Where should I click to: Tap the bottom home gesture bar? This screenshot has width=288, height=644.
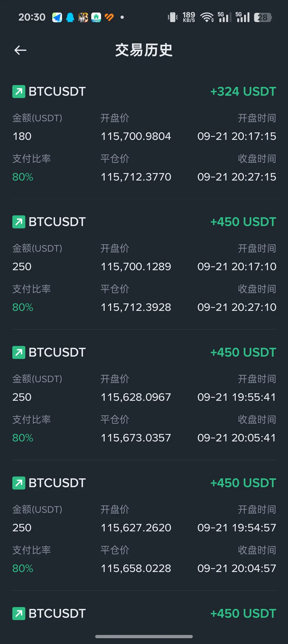[144, 636]
